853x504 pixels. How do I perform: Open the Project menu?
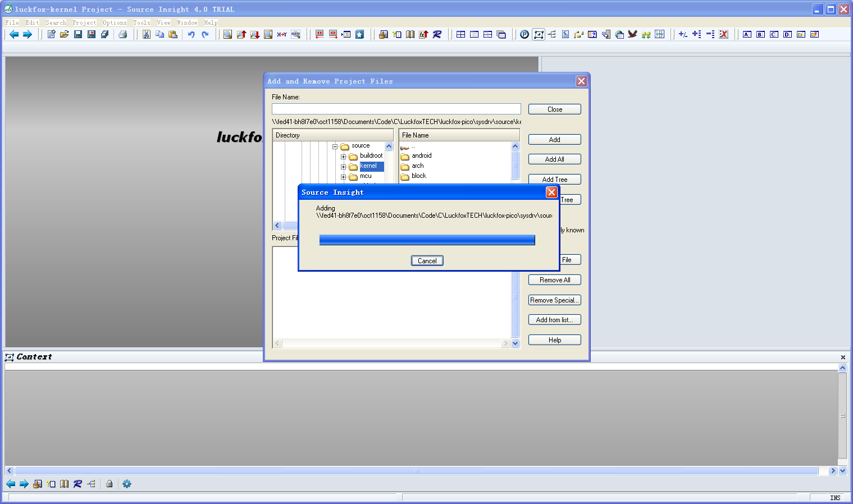coord(84,22)
